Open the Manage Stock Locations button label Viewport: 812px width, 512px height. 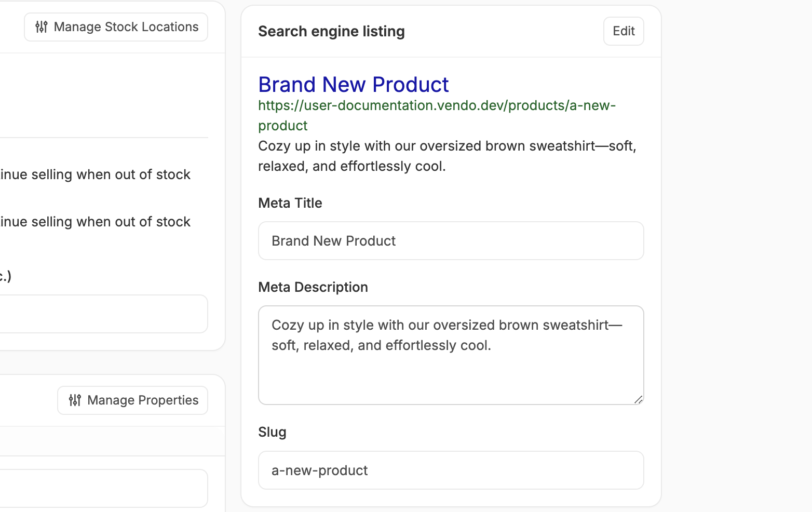[126, 27]
